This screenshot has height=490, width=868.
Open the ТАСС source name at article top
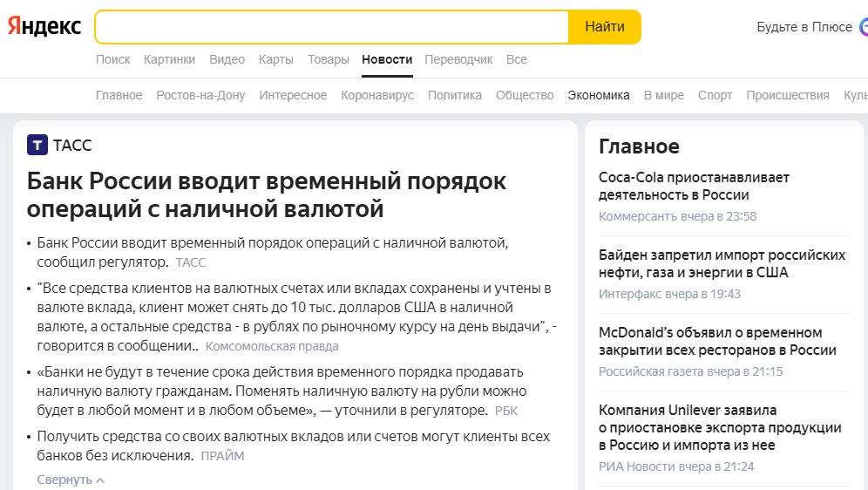(x=72, y=145)
